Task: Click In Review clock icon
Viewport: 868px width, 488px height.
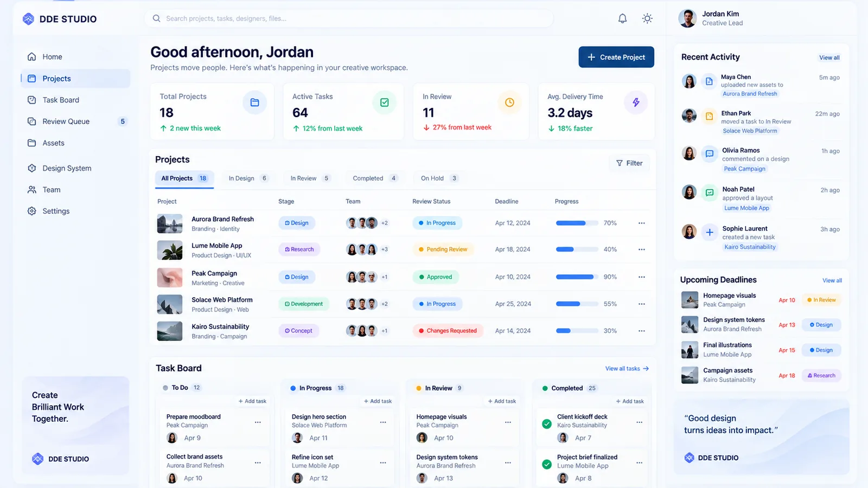Action: [x=509, y=102]
